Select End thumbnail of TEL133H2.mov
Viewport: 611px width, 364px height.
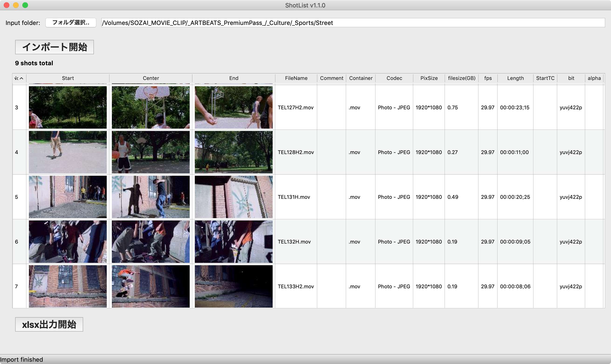coord(233,286)
